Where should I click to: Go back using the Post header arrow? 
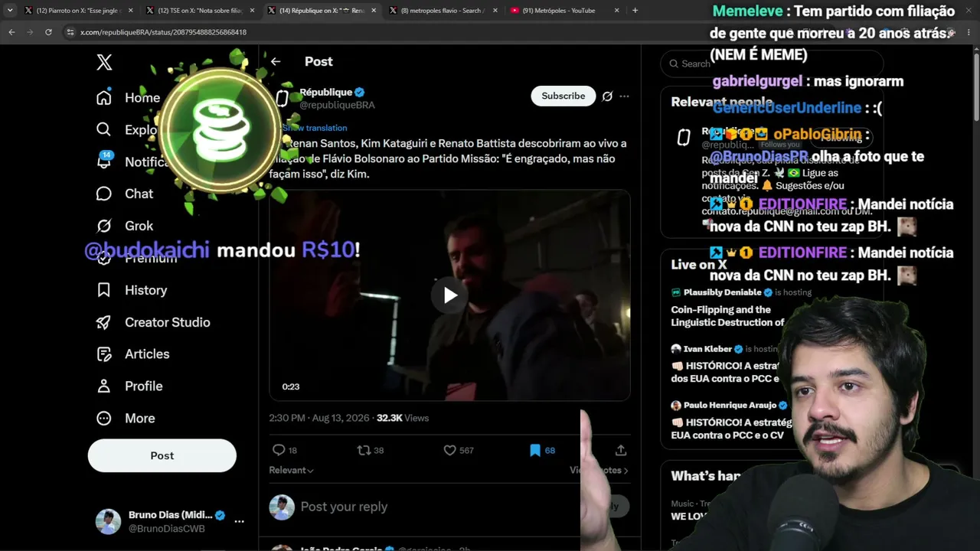[x=276, y=61]
